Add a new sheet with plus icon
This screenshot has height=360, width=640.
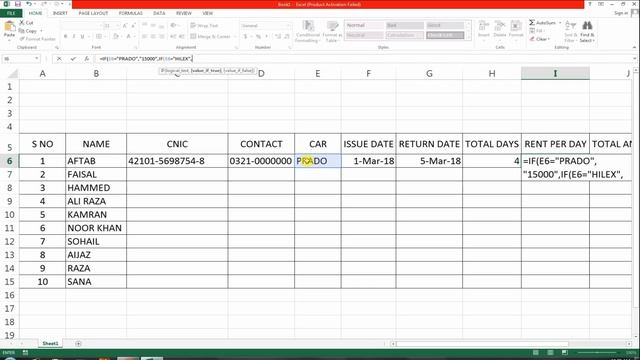pyautogui.click(x=78, y=344)
